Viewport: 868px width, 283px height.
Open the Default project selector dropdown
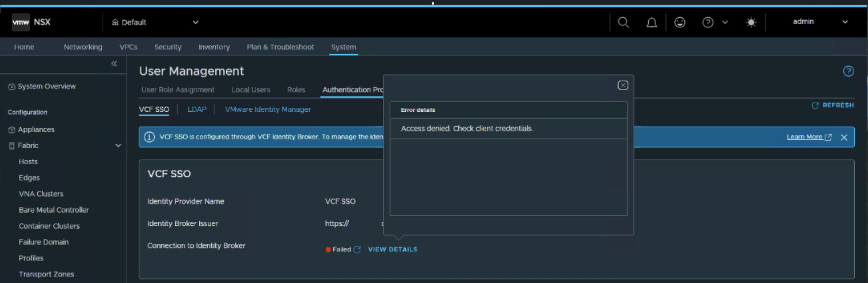point(155,22)
